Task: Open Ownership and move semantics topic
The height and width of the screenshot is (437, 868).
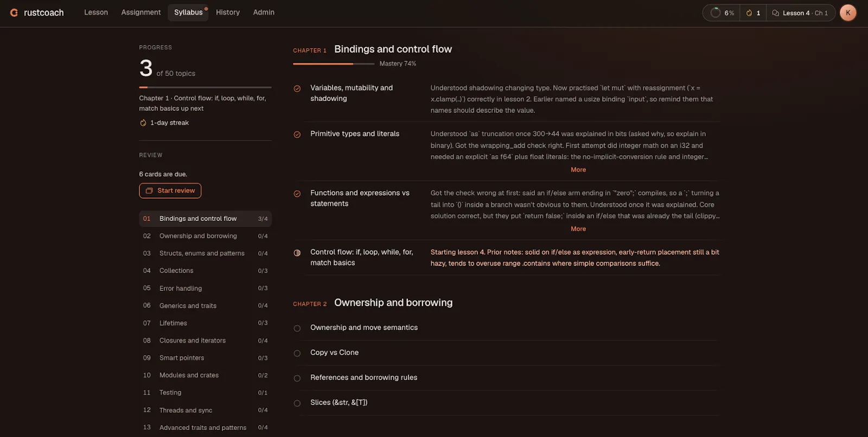Action: (364, 328)
